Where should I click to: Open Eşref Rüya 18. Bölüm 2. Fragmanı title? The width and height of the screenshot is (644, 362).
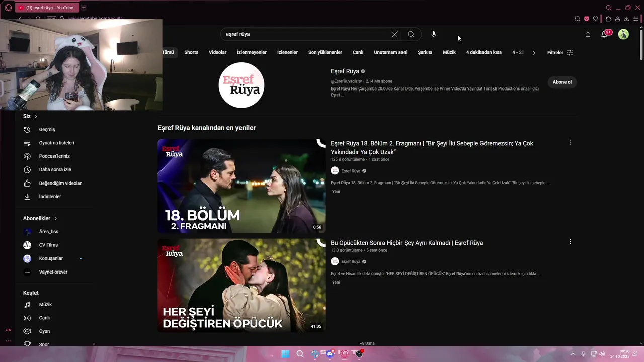pyautogui.click(x=432, y=148)
